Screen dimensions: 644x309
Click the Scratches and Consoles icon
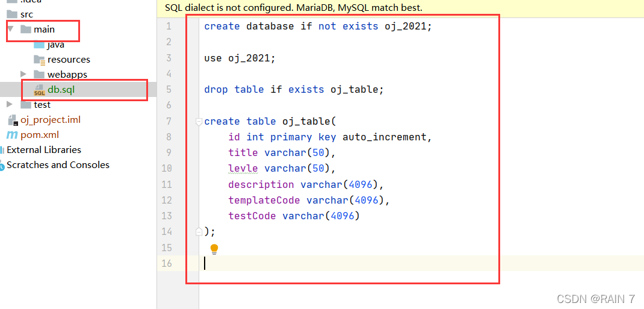point(2,165)
